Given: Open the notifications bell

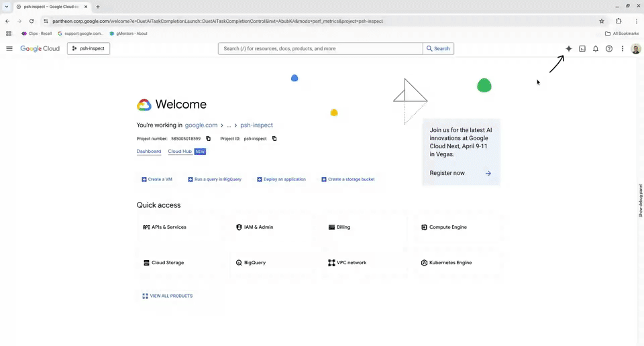Looking at the screenshot, I should point(596,48).
